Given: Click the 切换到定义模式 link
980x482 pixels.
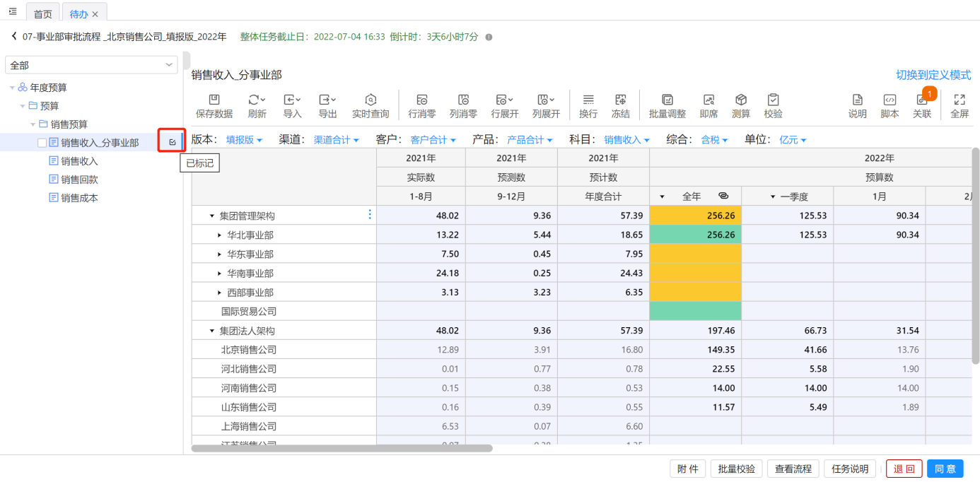Looking at the screenshot, I should coord(933,75).
